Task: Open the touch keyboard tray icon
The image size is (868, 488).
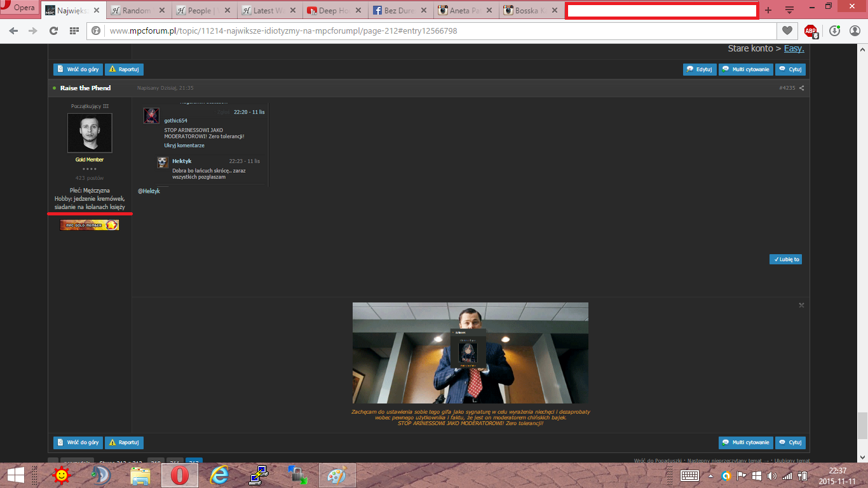Action: (x=689, y=475)
